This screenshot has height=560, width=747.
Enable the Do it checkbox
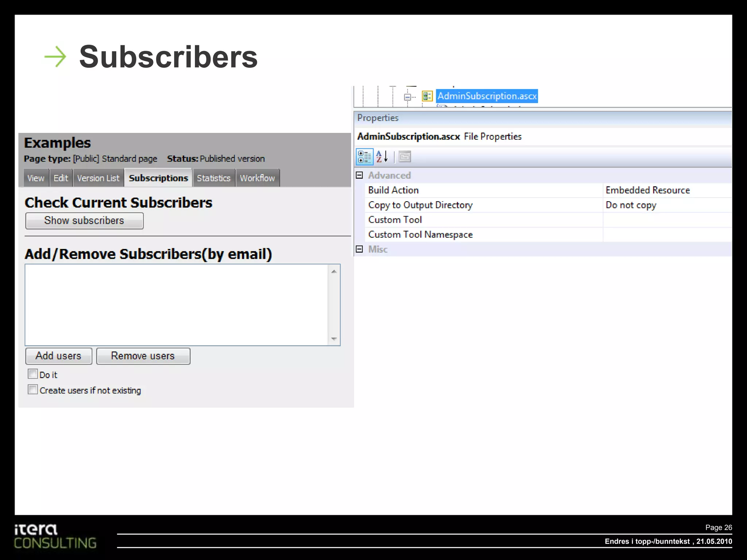pyautogui.click(x=33, y=374)
